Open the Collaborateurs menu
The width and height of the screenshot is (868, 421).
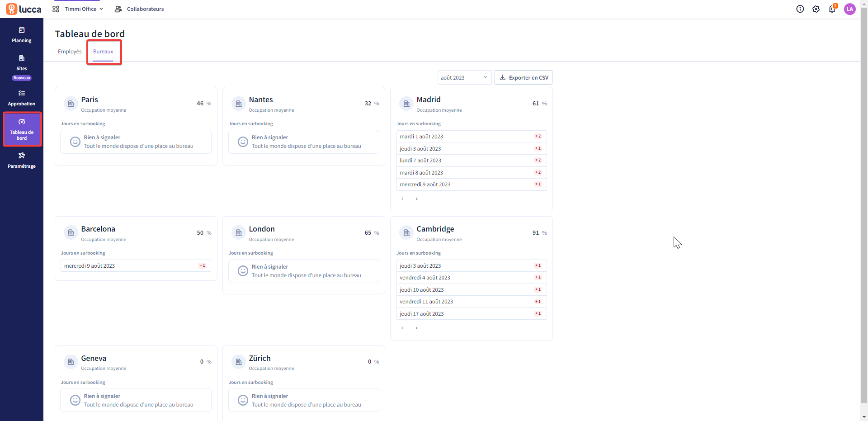[139, 9]
